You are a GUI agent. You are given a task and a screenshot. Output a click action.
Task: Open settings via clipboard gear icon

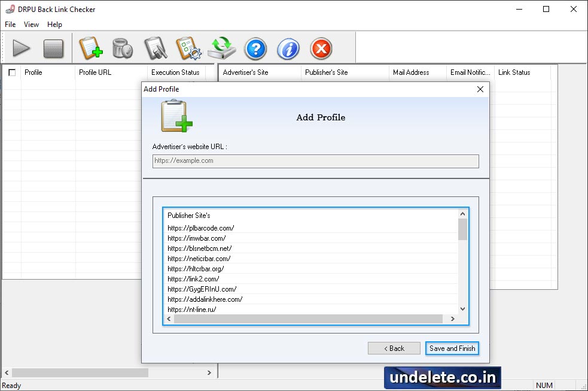189,49
